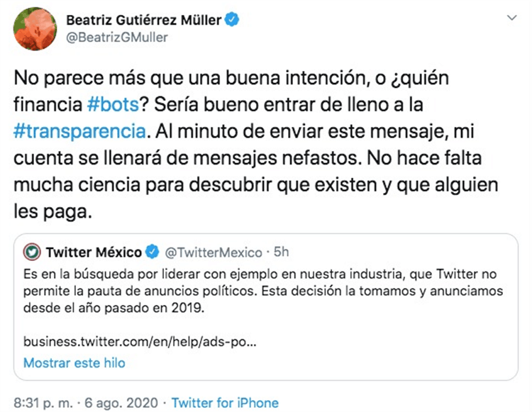
Task: Click the Twitter México account name
Action: [x=93, y=251]
